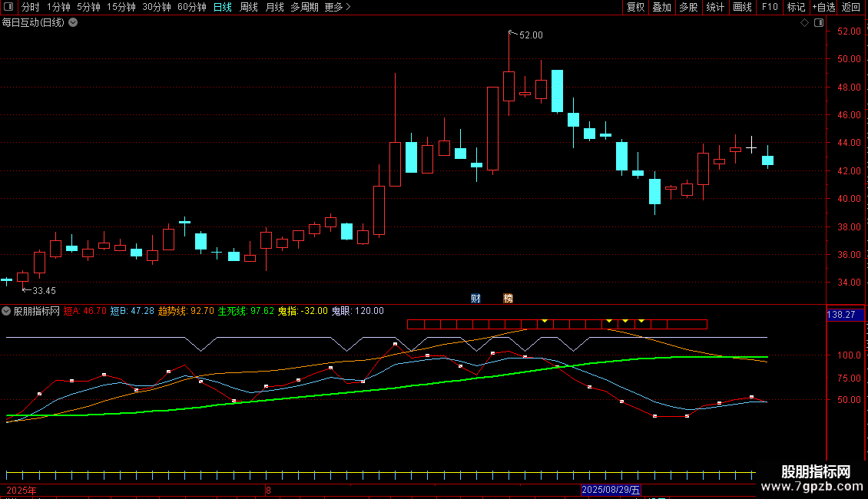Viewport: 868px width, 499px height.
Task: Click the 鬼指: -32.00 indicator value
Action: [303, 311]
